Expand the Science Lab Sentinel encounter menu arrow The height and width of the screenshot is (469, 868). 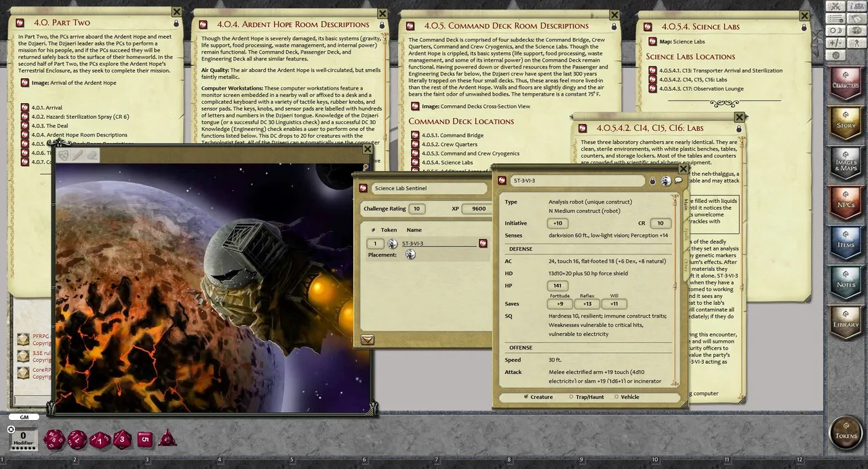point(368,339)
